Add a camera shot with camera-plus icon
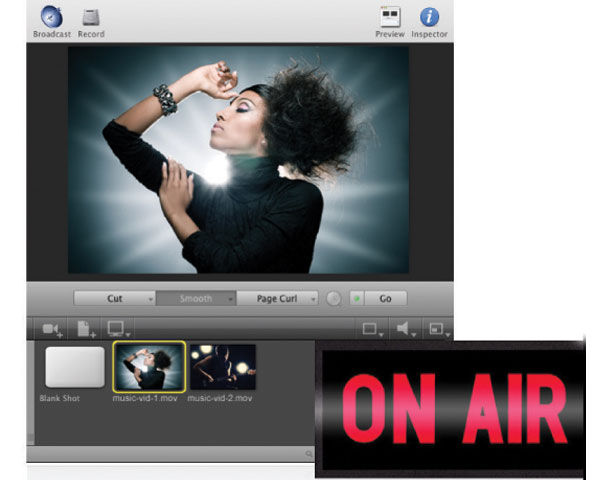The image size is (600, 480). tap(50, 328)
